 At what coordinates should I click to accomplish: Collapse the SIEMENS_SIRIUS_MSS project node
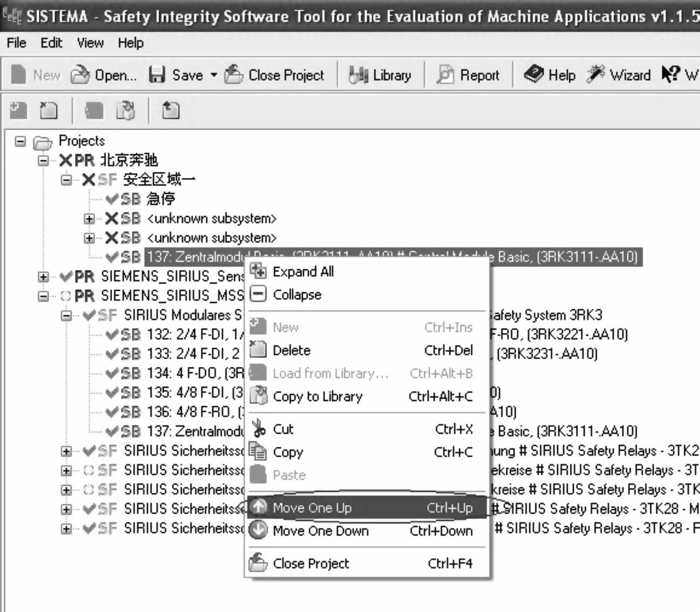click(x=43, y=297)
